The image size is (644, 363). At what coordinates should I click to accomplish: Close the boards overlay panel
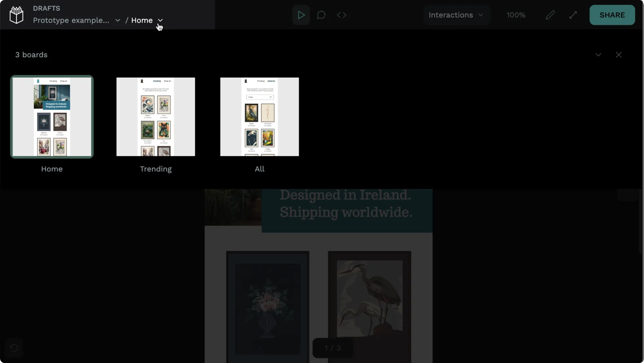pyautogui.click(x=618, y=54)
